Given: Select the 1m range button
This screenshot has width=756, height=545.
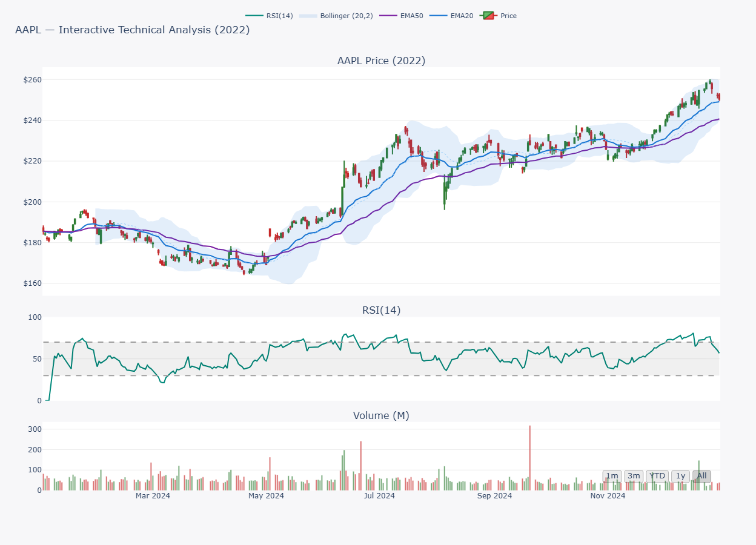Looking at the screenshot, I should [612, 476].
